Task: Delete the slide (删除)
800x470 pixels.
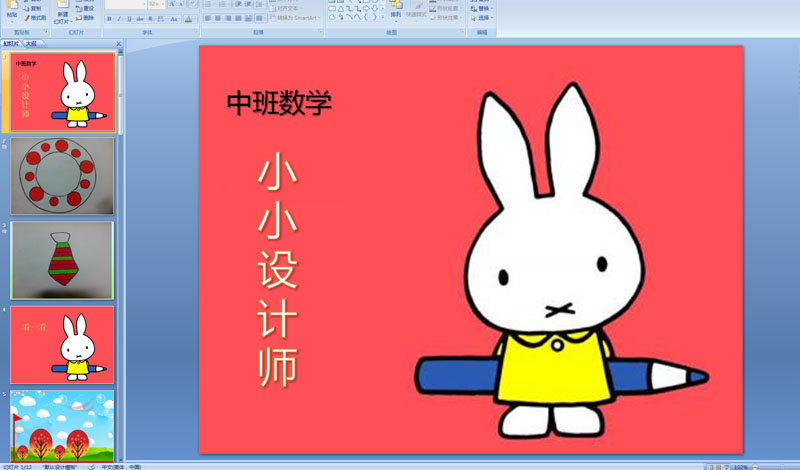Action: 85,18
